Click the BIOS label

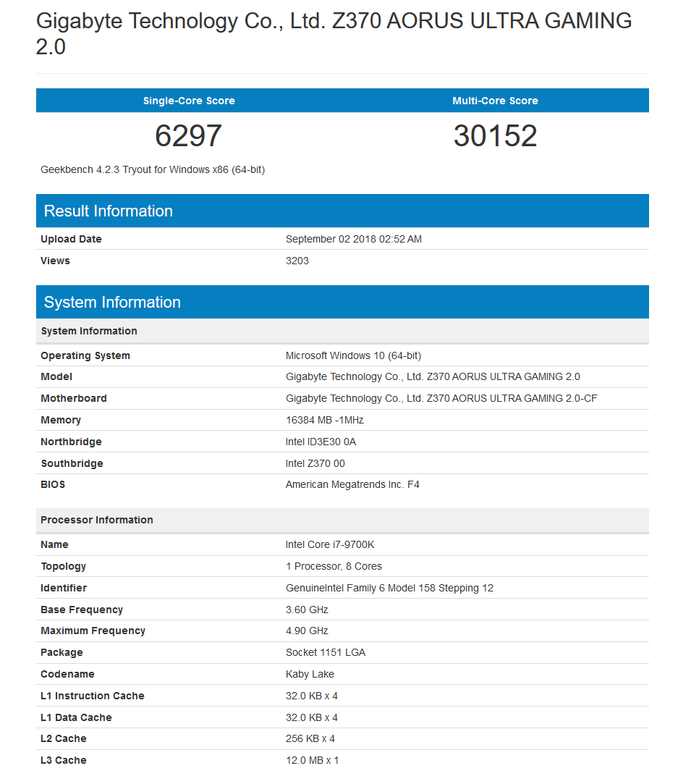[53, 484]
